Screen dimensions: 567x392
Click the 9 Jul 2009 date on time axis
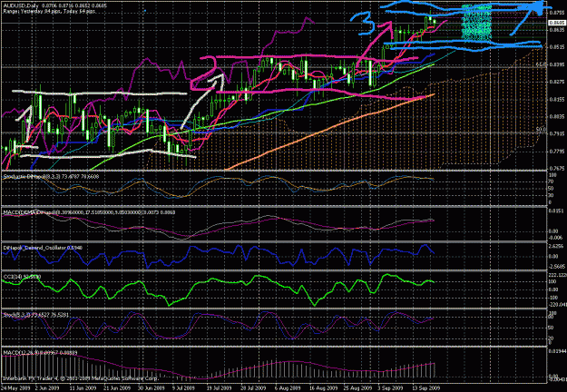182,388
